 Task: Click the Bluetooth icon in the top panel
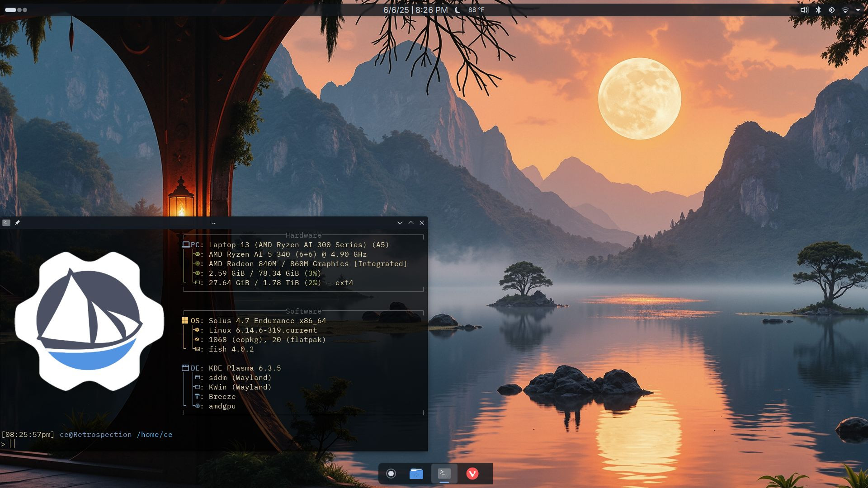818,10
